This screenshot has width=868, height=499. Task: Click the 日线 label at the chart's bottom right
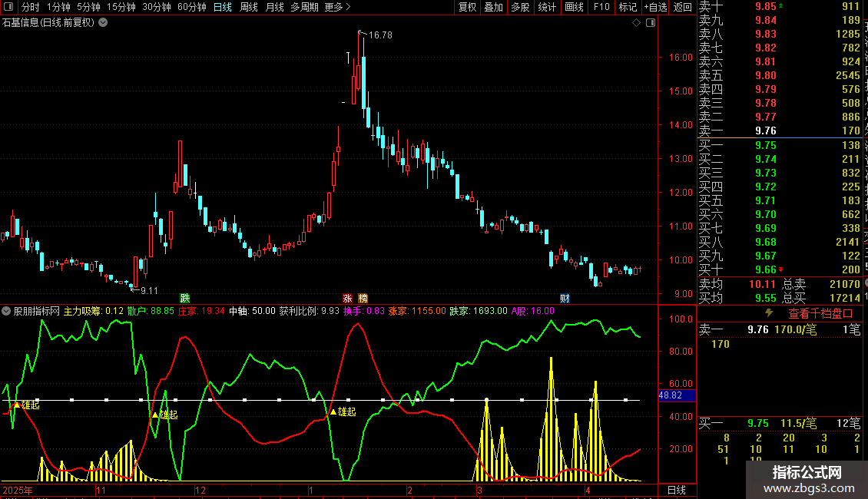click(x=677, y=490)
